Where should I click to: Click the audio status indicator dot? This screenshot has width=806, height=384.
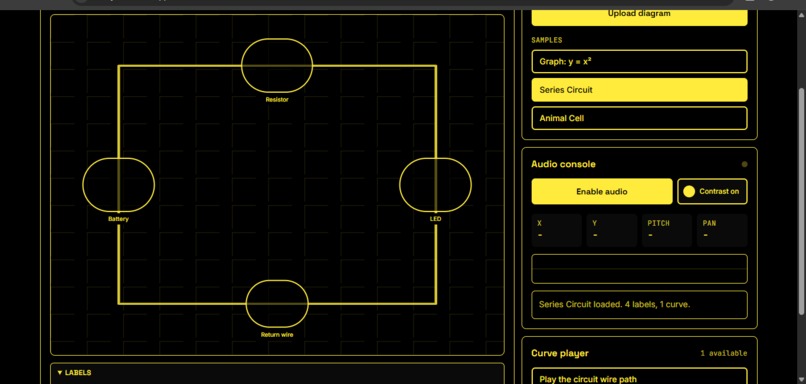pyautogui.click(x=744, y=164)
